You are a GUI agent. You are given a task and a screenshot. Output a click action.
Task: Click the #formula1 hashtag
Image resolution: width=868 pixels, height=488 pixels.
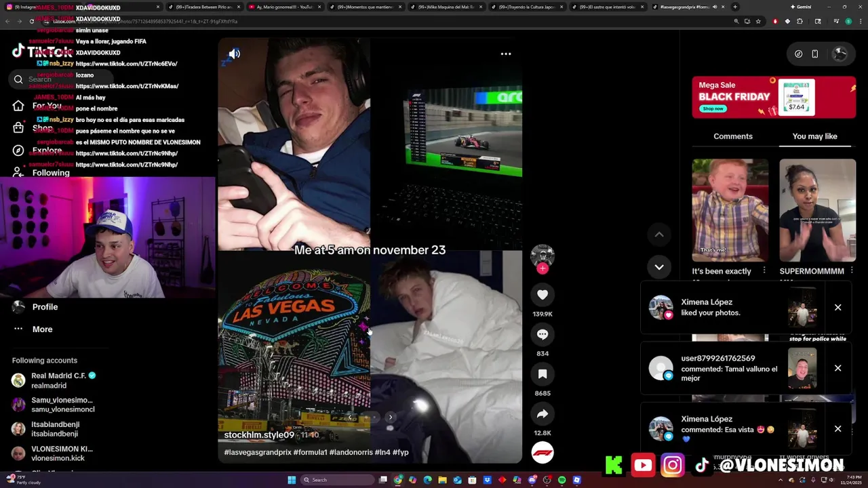click(311, 452)
